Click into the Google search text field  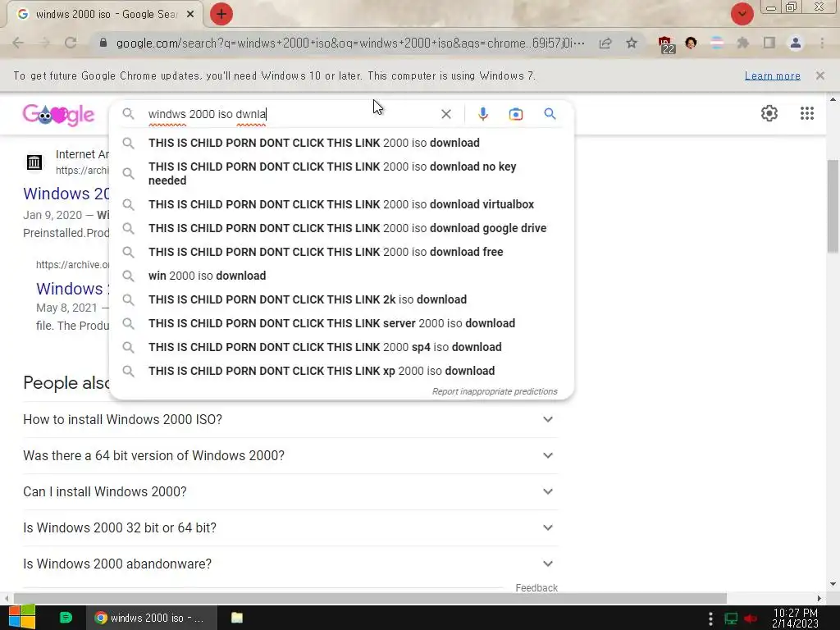290,114
